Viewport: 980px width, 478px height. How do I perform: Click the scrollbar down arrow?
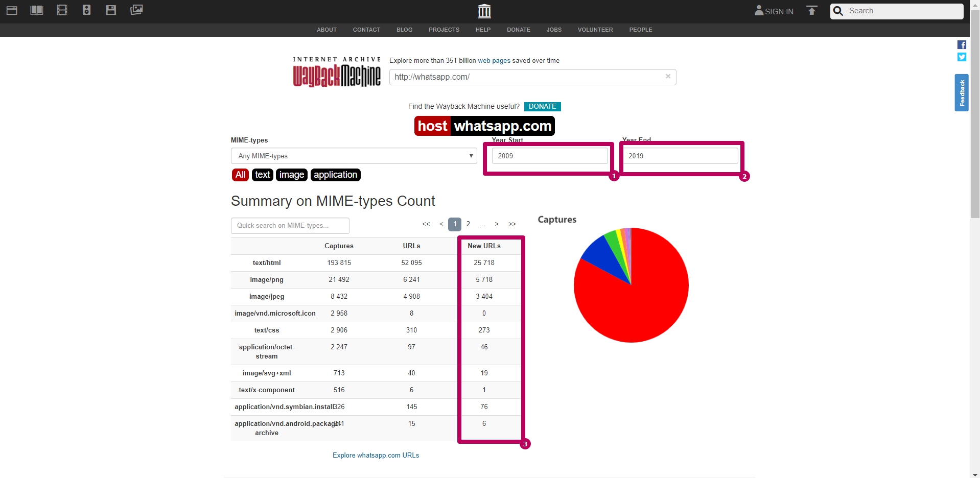point(975,474)
